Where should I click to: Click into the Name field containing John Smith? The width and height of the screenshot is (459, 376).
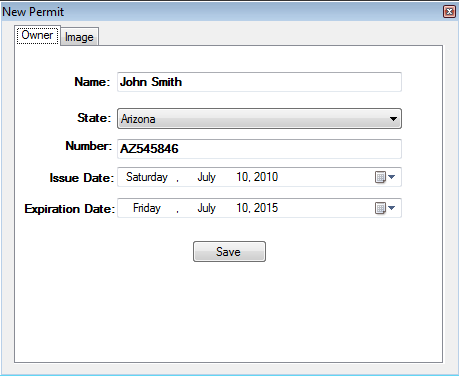[x=259, y=82]
